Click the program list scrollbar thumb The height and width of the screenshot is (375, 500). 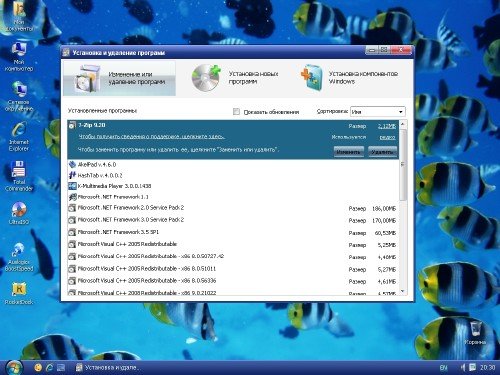(x=403, y=165)
